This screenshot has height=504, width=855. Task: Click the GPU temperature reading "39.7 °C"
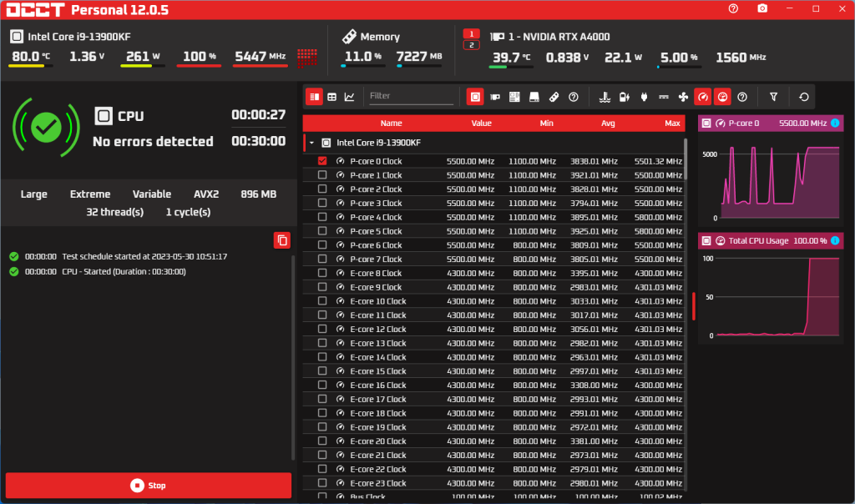point(512,58)
